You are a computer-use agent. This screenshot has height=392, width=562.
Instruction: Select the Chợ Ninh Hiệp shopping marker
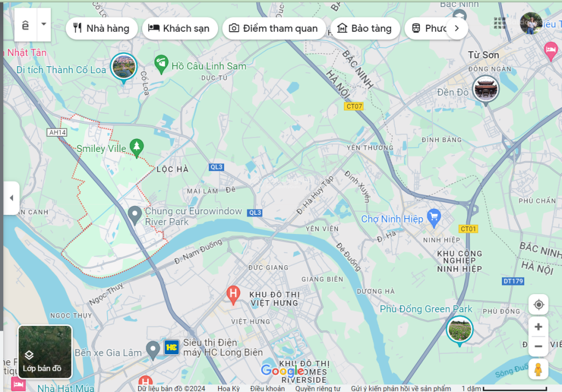(434, 217)
